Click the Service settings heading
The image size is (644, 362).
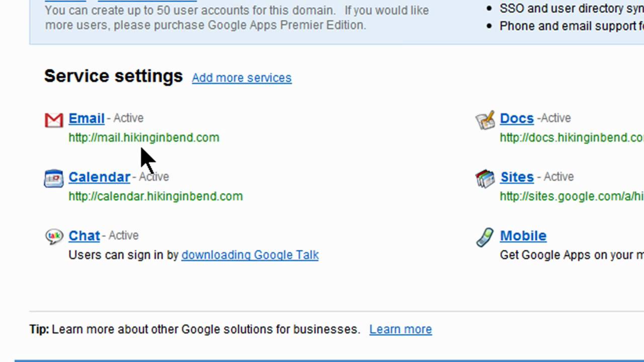pyautogui.click(x=113, y=76)
